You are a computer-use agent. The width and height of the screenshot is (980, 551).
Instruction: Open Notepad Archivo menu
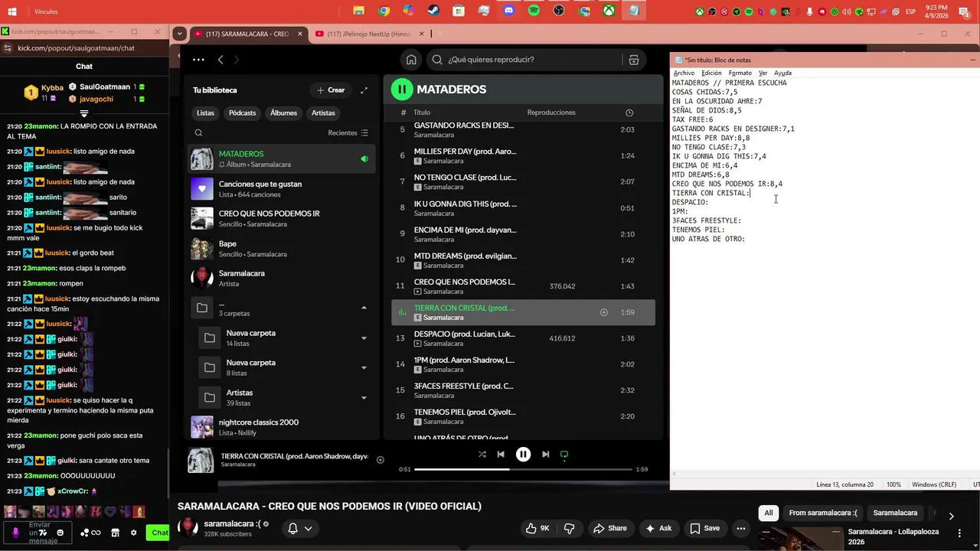click(x=684, y=73)
